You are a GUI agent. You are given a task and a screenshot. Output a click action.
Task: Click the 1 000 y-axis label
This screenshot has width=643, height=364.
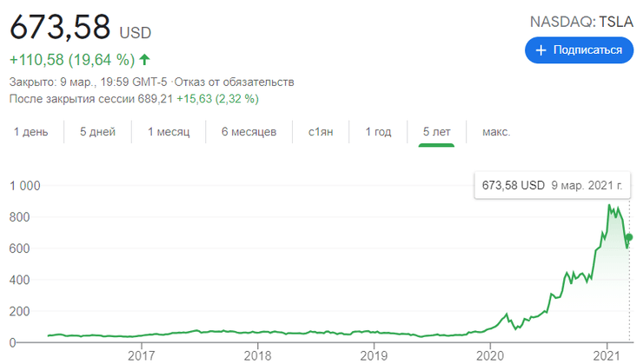point(24,186)
